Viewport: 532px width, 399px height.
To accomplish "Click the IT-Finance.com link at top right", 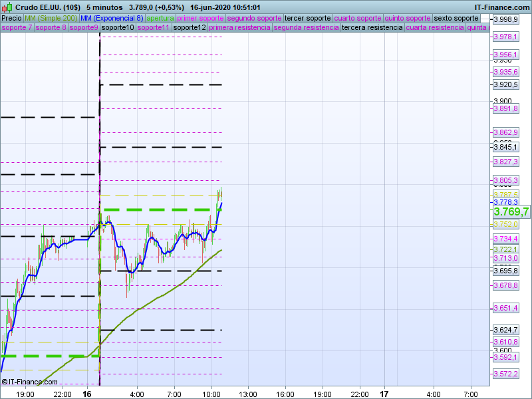I will tap(501, 7).
